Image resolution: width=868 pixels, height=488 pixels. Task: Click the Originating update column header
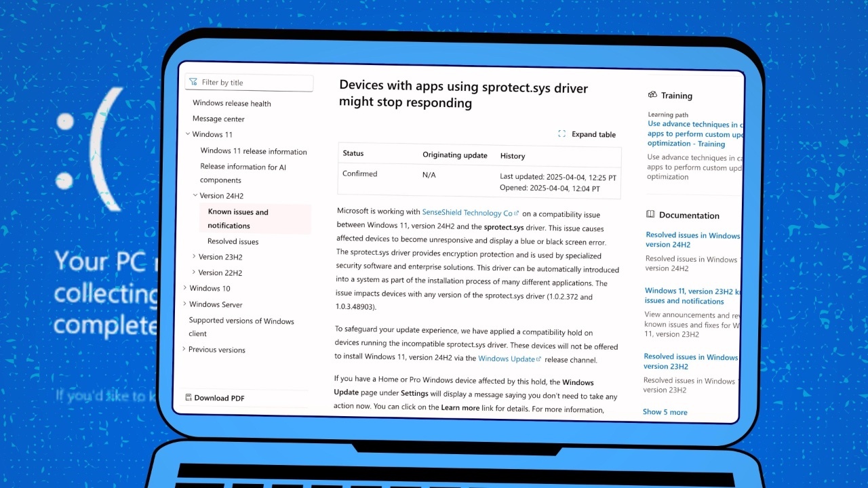pos(455,155)
